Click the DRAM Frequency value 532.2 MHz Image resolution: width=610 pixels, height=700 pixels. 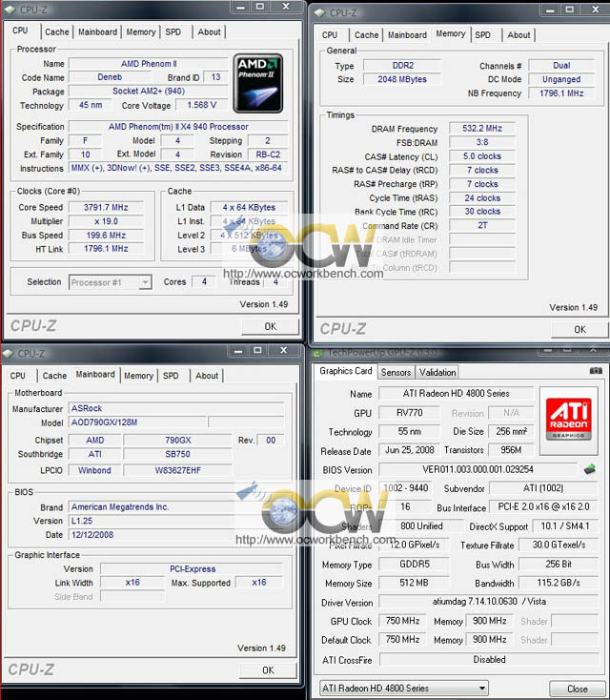[482, 129]
